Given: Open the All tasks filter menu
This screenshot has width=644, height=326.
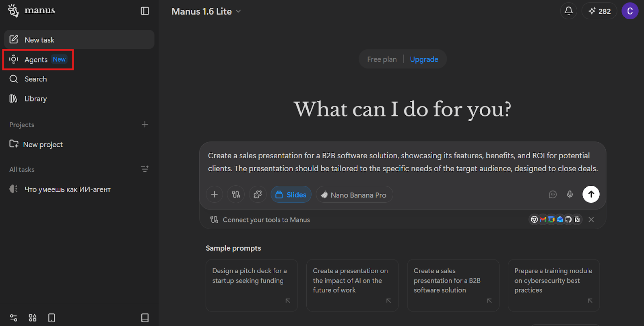Looking at the screenshot, I should tap(145, 169).
